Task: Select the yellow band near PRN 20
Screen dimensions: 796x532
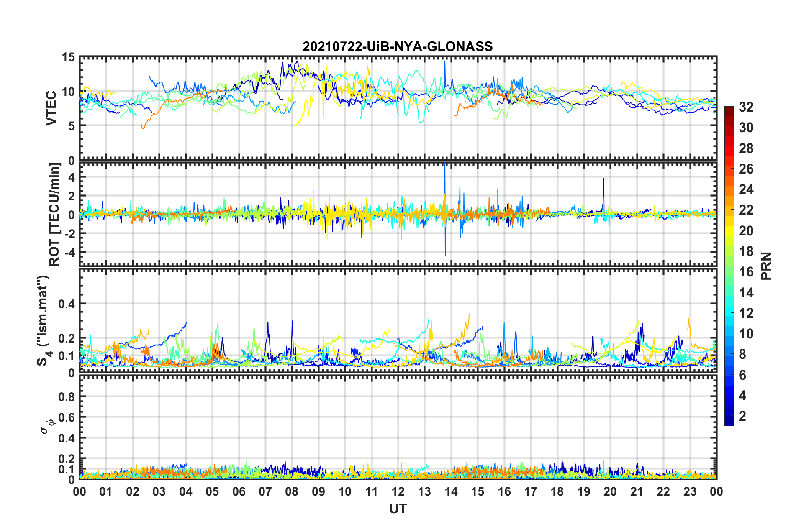Action: [x=729, y=231]
